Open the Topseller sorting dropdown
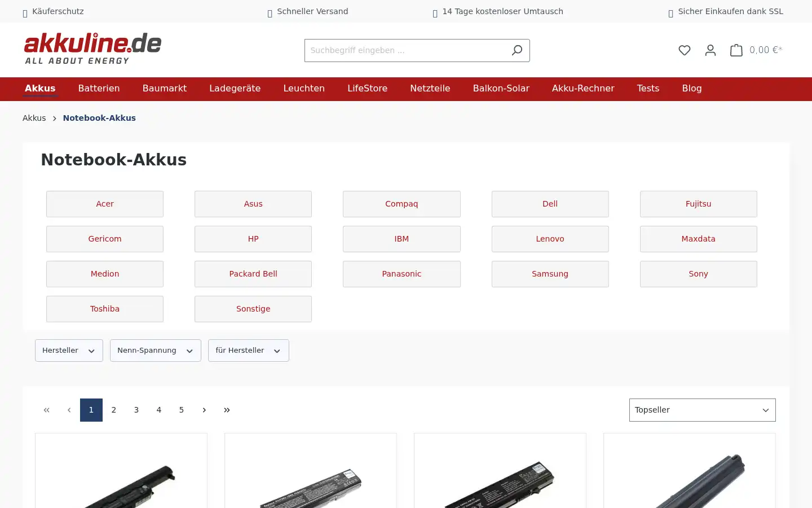This screenshot has height=508, width=812. (703, 410)
